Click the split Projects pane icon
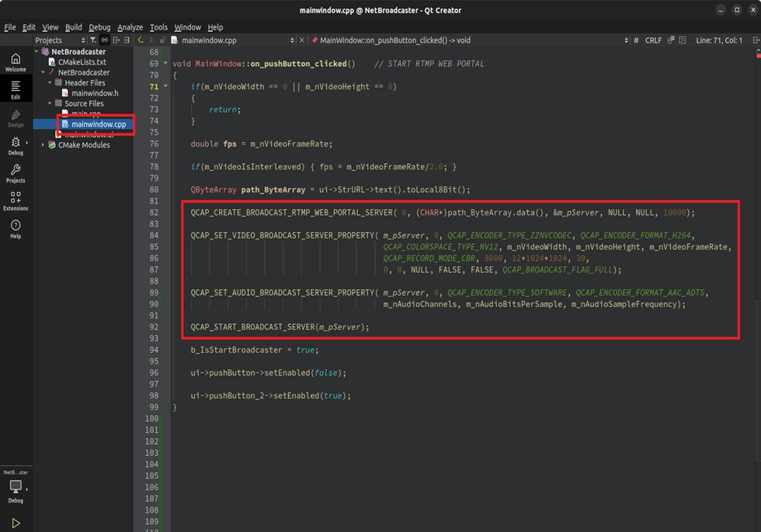Viewport: 761px width, 532px height. pos(116,40)
